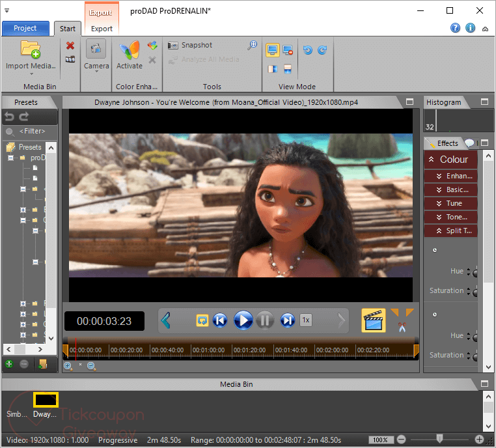
Task: Switch to the Export ribbon tab
Action: click(102, 29)
